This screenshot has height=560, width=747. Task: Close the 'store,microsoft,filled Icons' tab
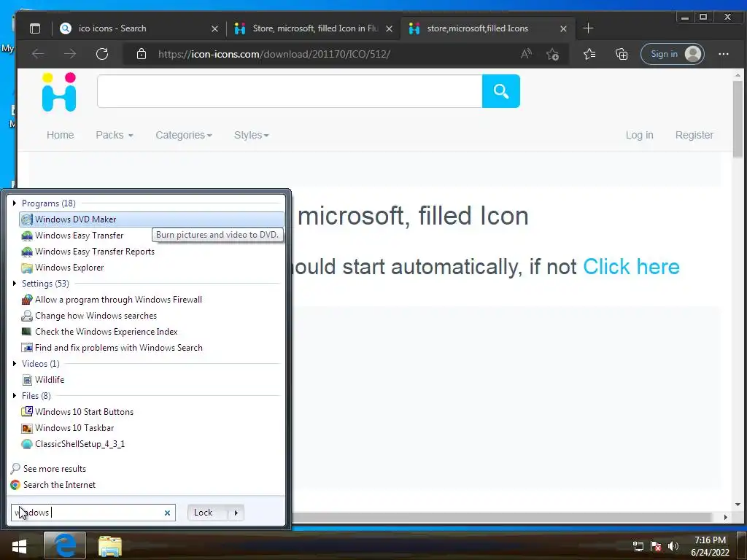[564, 28]
